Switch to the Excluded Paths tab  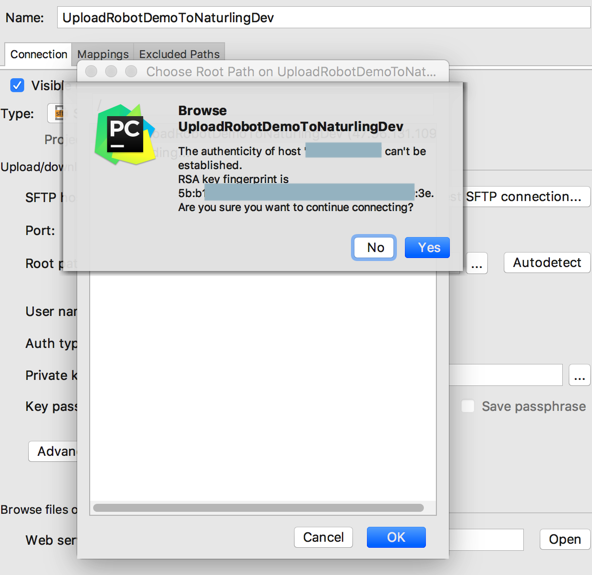pyautogui.click(x=179, y=54)
